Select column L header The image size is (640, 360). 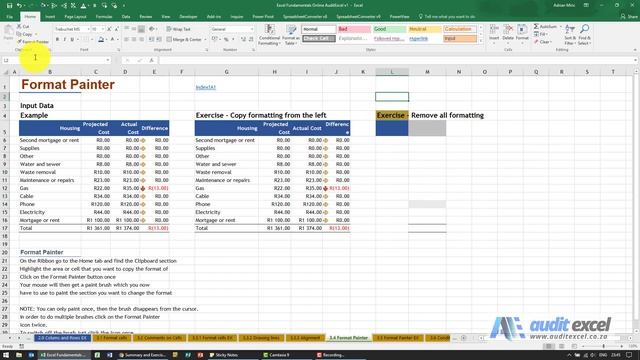pos(392,72)
